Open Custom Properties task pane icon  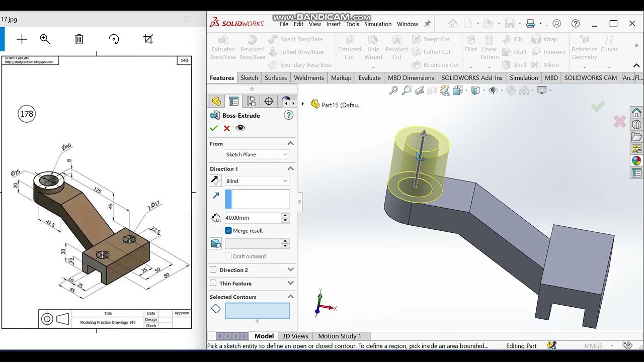click(636, 173)
